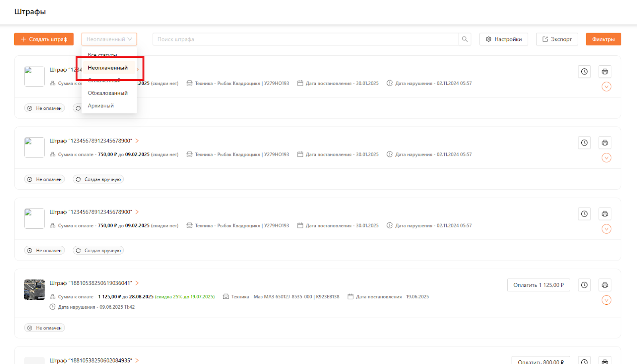
Task: Open the 'Фильтры' panel
Action: click(x=603, y=39)
